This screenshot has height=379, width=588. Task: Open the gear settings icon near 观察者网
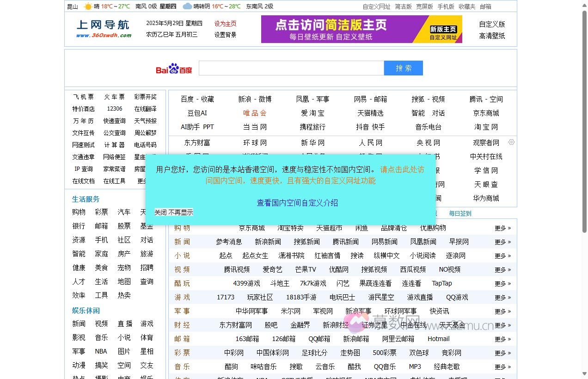pos(511,142)
